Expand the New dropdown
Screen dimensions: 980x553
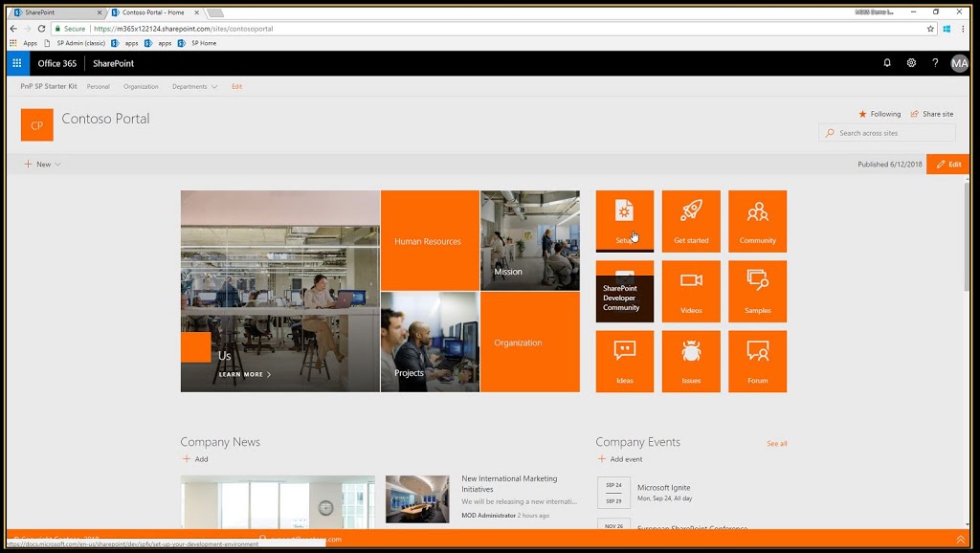click(x=42, y=165)
